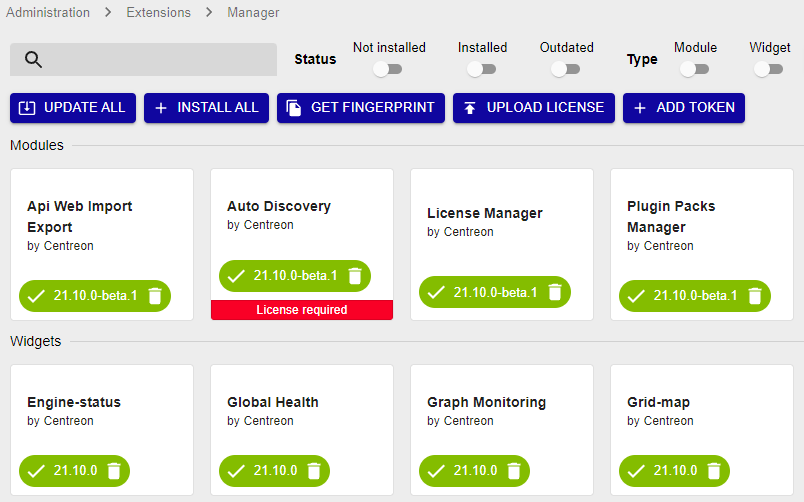Click the ADD TOKEN button
Image resolution: width=804 pixels, height=502 pixels.
pyautogui.click(x=683, y=108)
